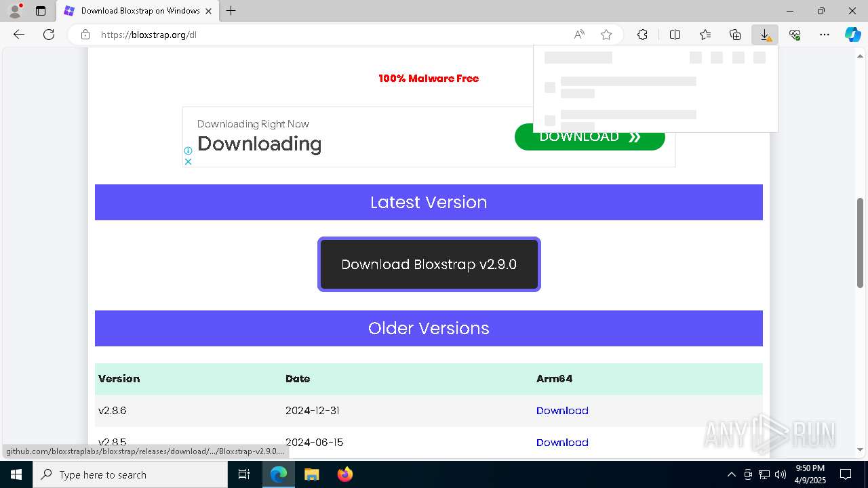Close the Download Bloxstrap tab

click(x=209, y=11)
